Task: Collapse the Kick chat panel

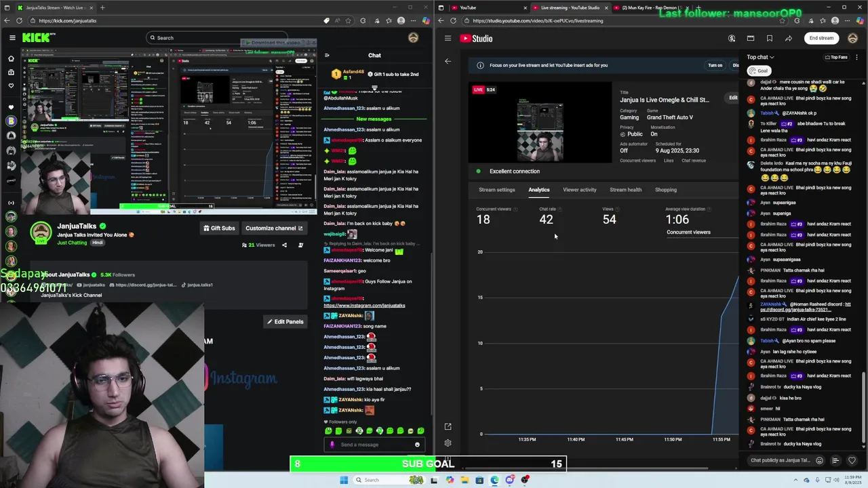Action: click(327, 56)
